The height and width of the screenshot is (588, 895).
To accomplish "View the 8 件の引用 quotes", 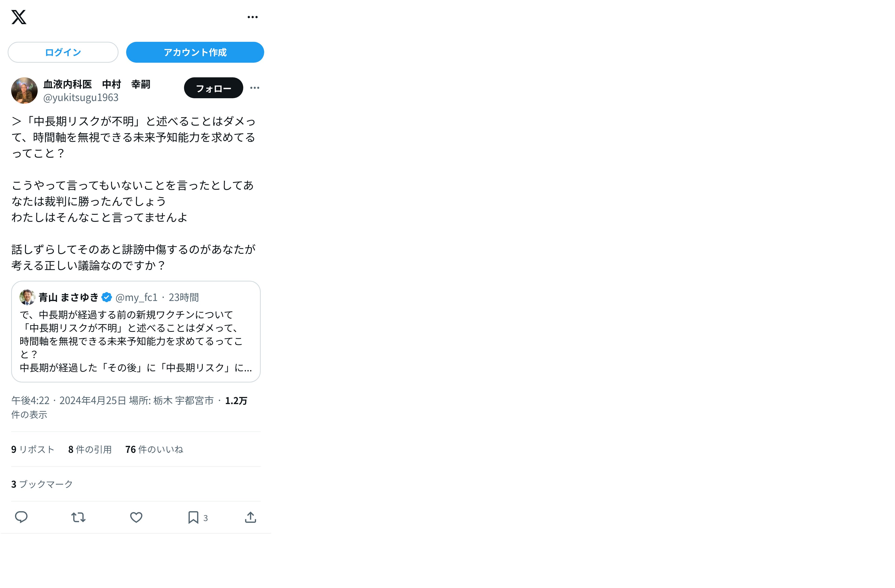I will [x=90, y=449].
